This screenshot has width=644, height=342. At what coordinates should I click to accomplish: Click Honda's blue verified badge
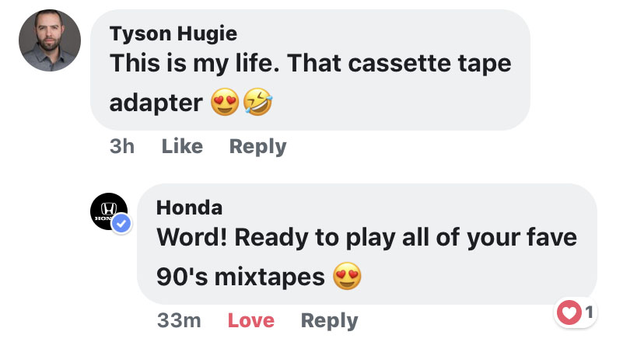coord(122,225)
